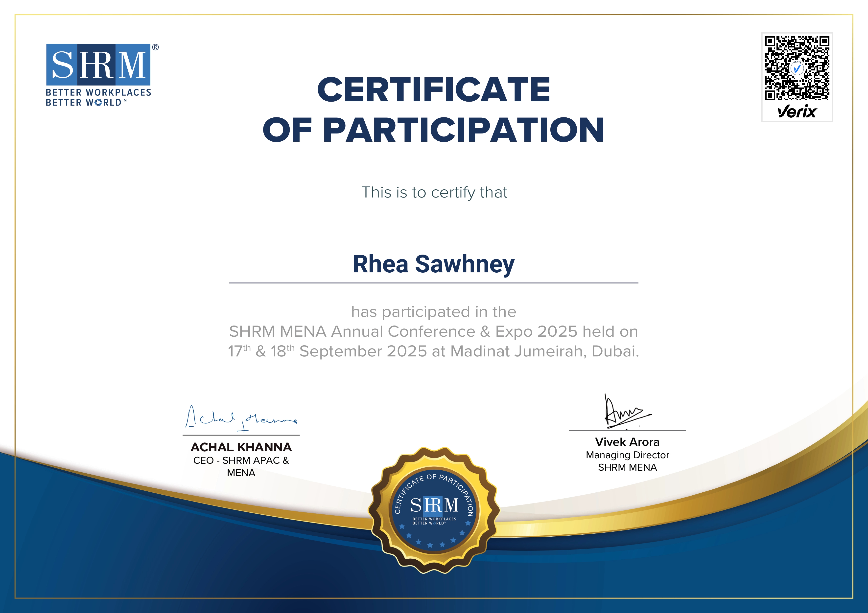Viewport: 868px width, 613px height.
Task: Click the recipient name 'Rhea Sawhney'
Action: point(434,264)
